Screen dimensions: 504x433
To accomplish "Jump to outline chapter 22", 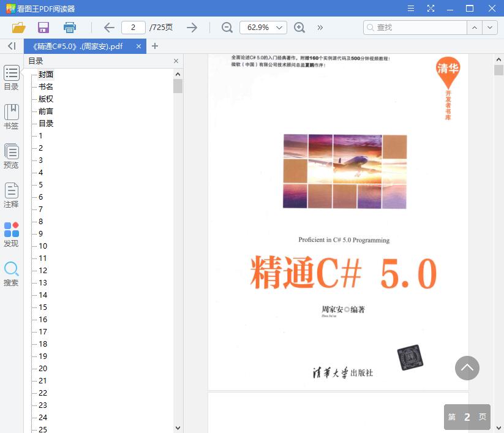I will pos(43,393).
